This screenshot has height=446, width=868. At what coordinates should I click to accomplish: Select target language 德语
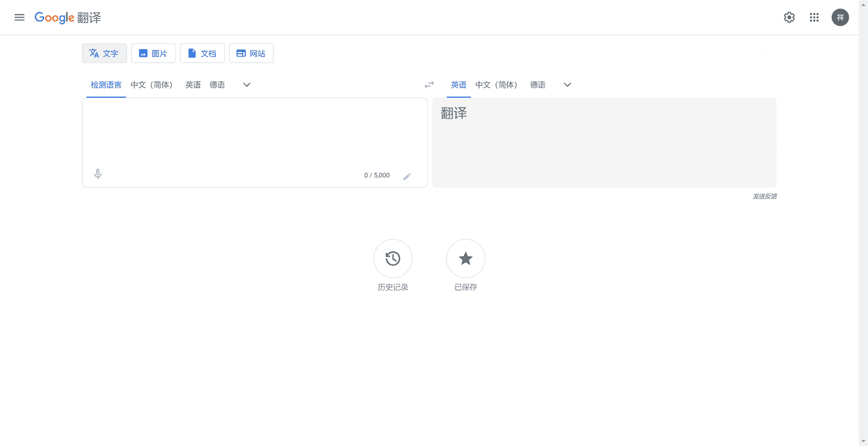point(538,85)
